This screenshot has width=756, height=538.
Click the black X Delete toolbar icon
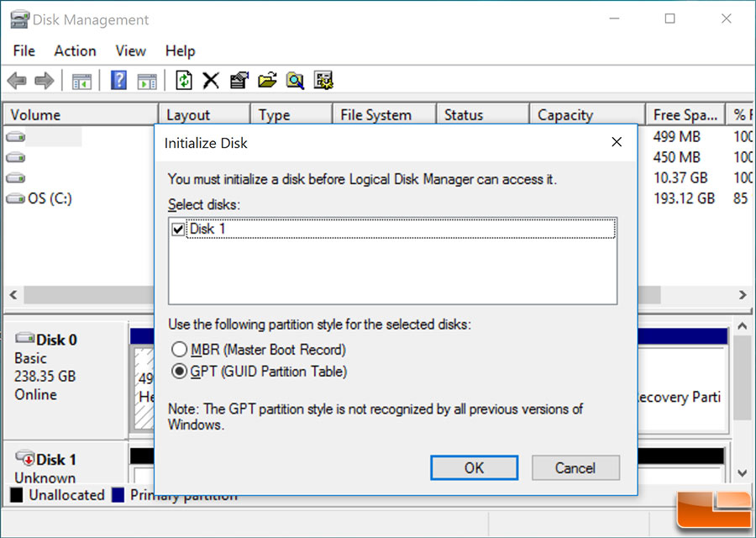[211, 81]
